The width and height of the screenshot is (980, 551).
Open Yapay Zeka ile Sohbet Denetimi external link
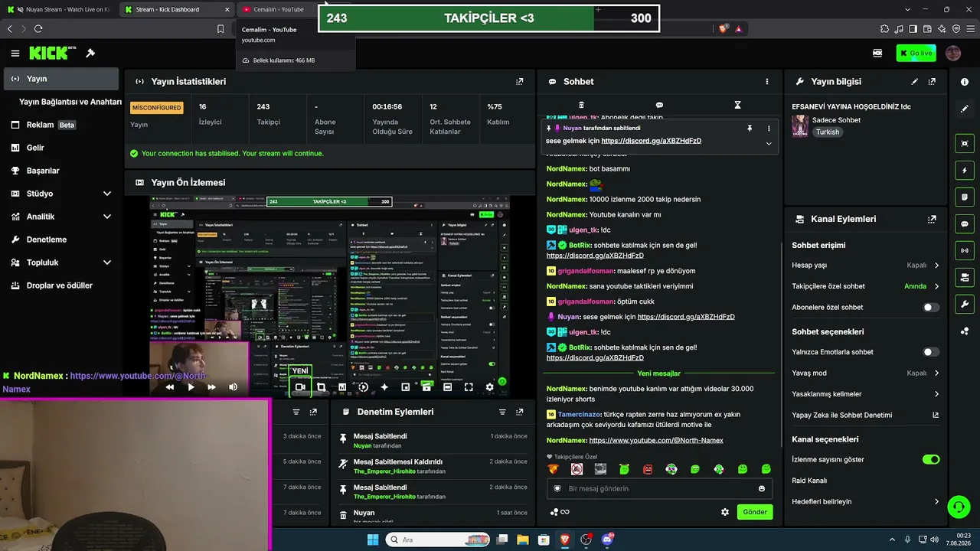936,415
